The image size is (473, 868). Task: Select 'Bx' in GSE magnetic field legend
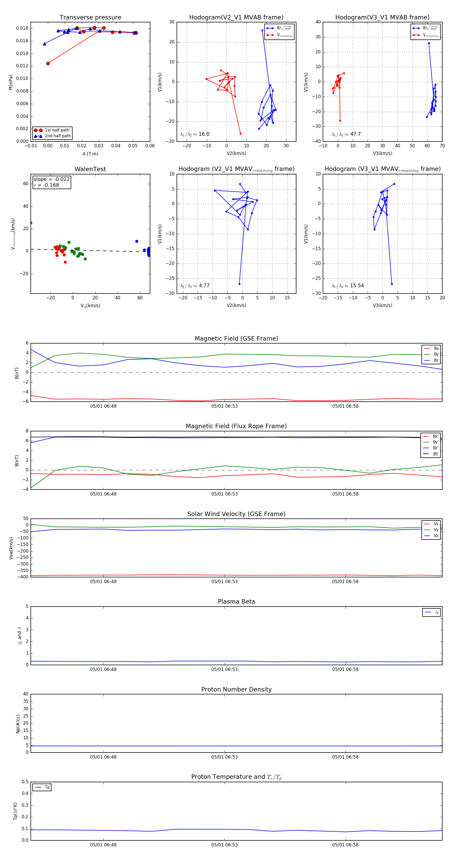[431, 349]
